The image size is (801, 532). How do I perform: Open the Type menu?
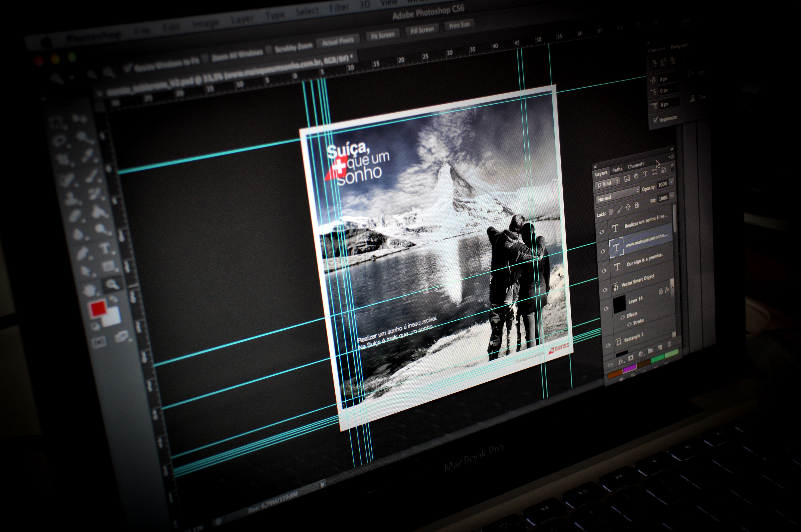click(x=275, y=16)
